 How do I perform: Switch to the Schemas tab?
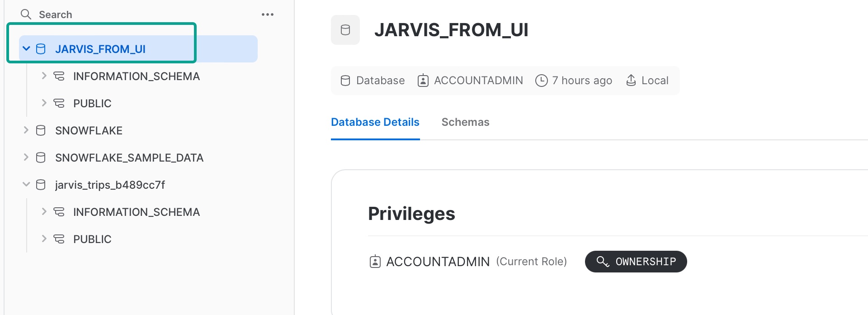465,122
